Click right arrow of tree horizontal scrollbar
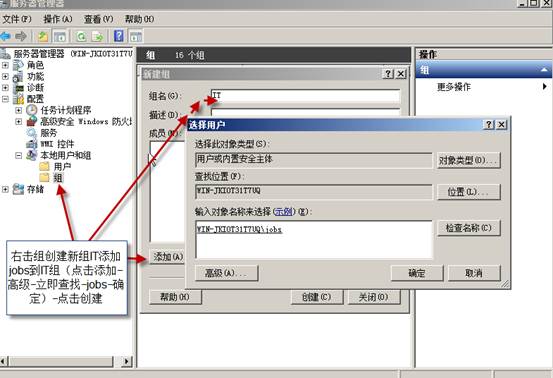The height and width of the screenshot is (378, 553). tap(127, 361)
